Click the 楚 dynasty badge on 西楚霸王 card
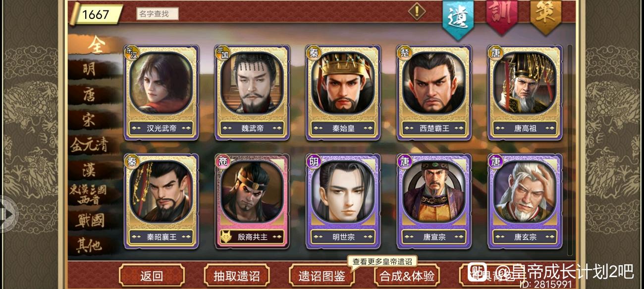 [404, 53]
